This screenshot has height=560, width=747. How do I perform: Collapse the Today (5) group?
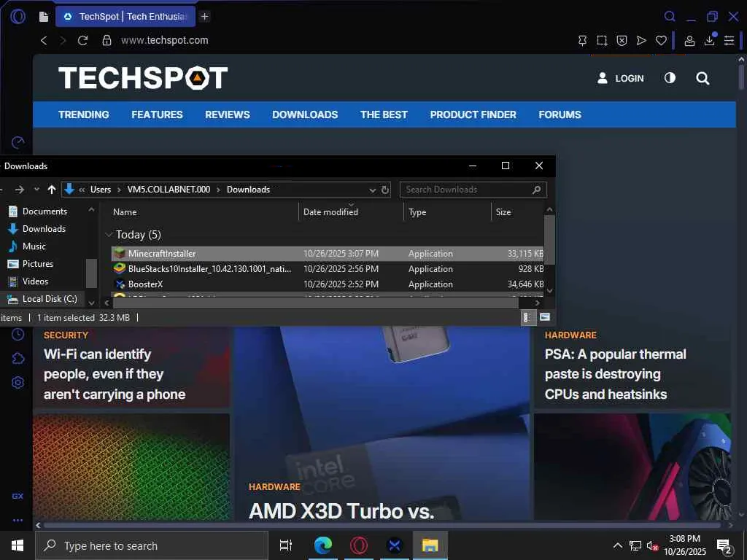[108, 234]
